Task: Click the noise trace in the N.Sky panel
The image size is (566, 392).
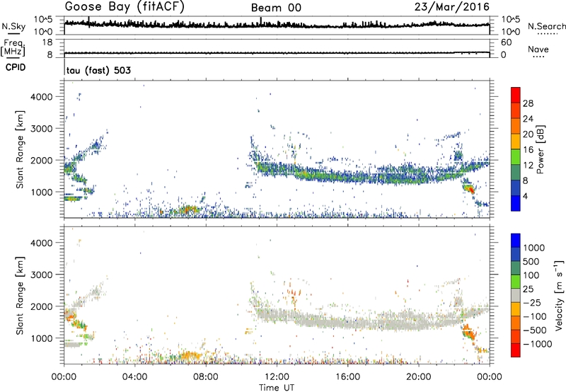Action: point(277,25)
